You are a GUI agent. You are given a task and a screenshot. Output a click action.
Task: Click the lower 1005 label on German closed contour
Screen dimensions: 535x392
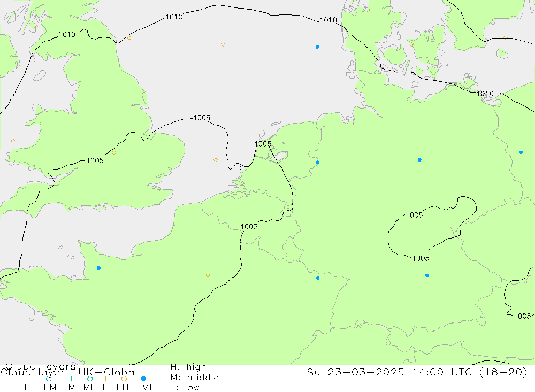point(421,258)
